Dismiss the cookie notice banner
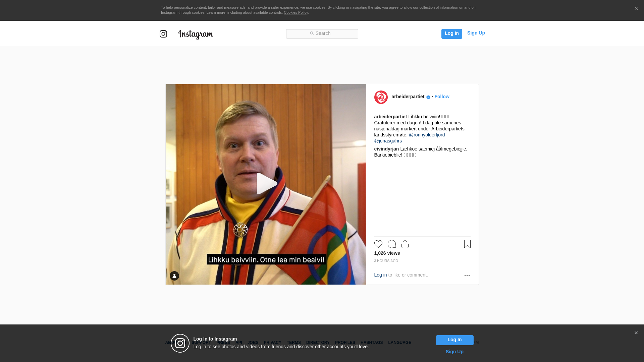The width and height of the screenshot is (644, 362). point(636,9)
